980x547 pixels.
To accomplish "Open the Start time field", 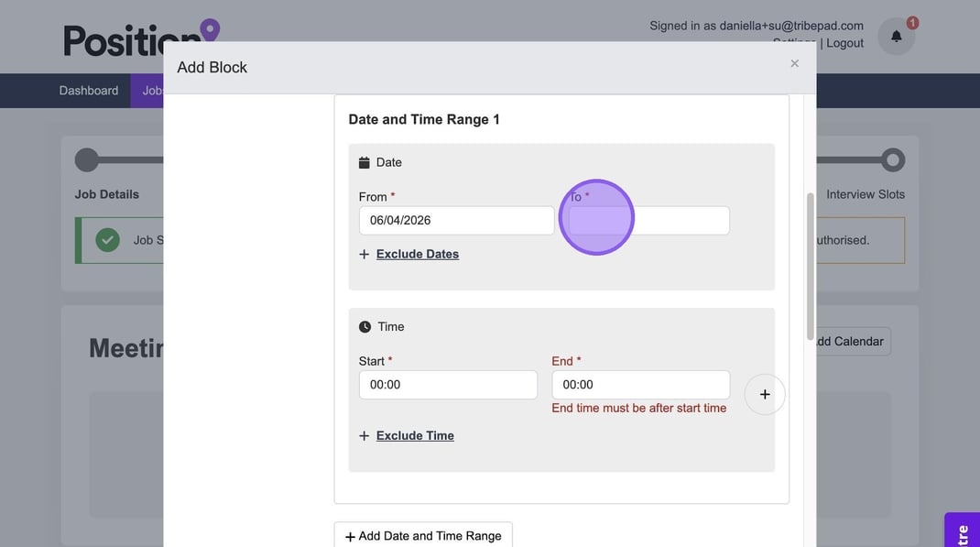I will pyautogui.click(x=448, y=385).
